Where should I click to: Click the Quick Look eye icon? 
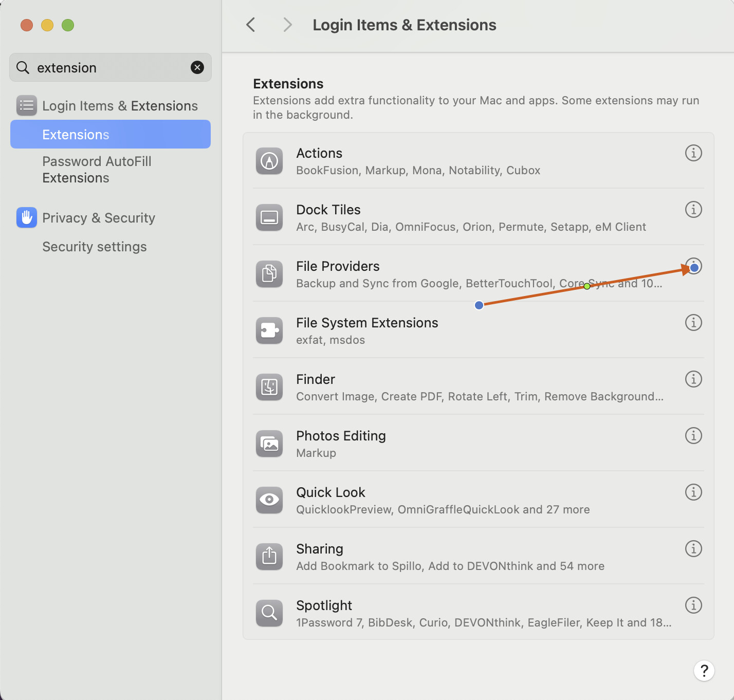pyautogui.click(x=269, y=500)
